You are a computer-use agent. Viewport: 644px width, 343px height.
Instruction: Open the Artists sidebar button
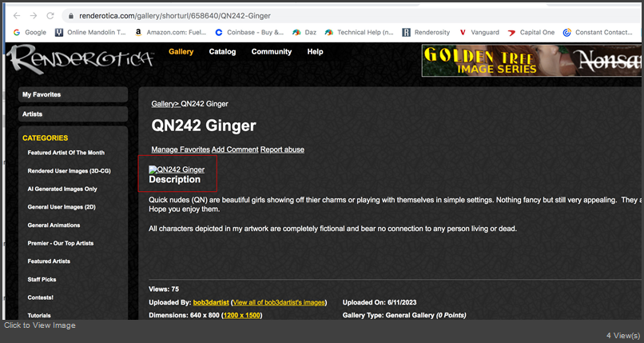[73, 114]
